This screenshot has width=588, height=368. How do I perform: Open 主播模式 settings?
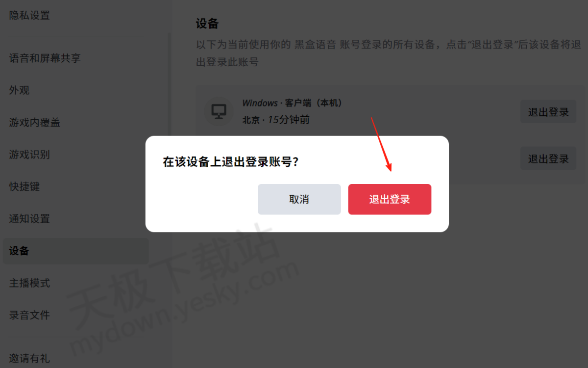point(29,283)
